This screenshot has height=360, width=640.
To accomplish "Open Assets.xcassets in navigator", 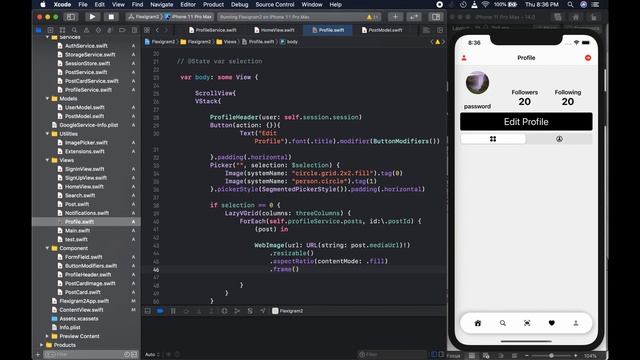I will coord(79,318).
